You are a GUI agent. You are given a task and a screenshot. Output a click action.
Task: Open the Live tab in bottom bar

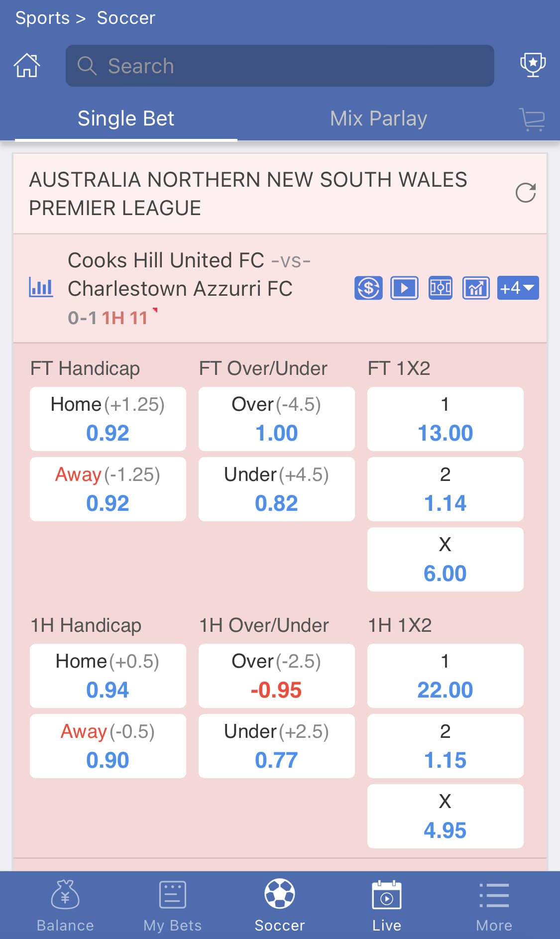(387, 905)
